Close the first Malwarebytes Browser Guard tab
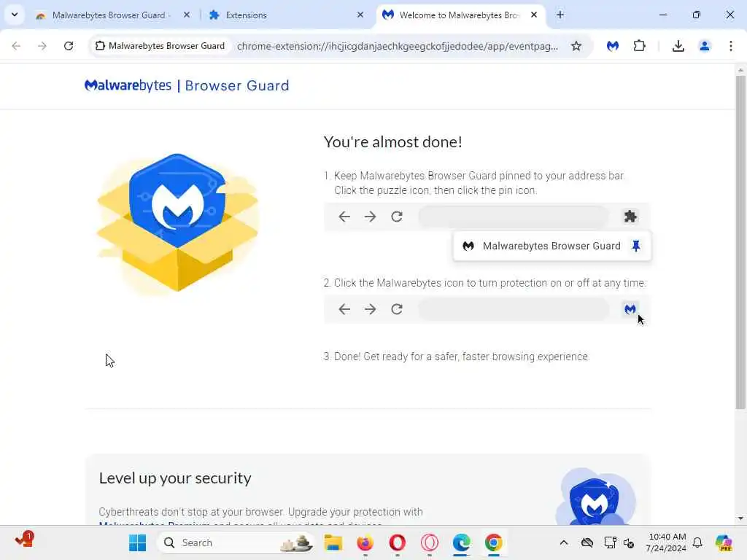Image resolution: width=747 pixels, height=560 pixels. click(x=187, y=15)
